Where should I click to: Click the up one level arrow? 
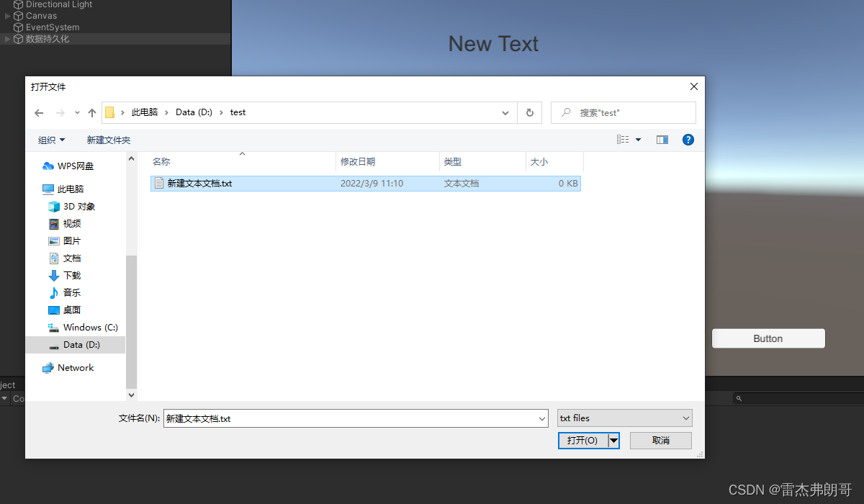[x=92, y=112]
